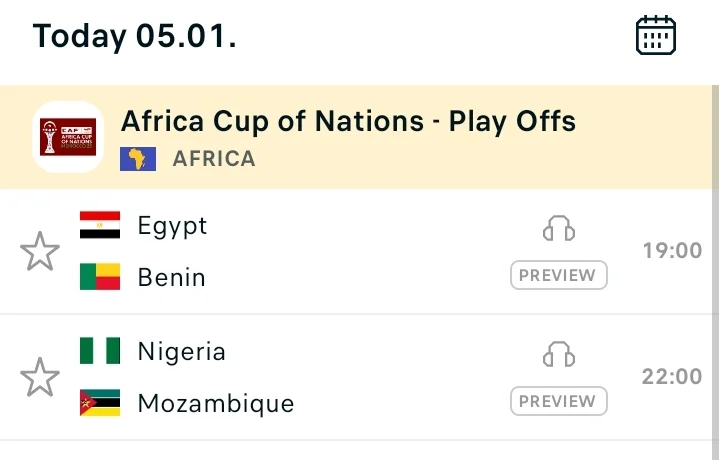
Task: Favorite the Egypt vs Benin match
Action: click(40, 251)
